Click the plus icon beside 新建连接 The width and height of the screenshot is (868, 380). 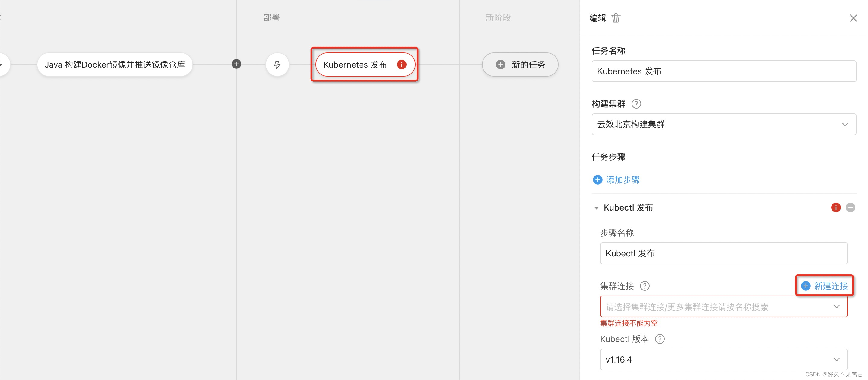pos(806,286)
